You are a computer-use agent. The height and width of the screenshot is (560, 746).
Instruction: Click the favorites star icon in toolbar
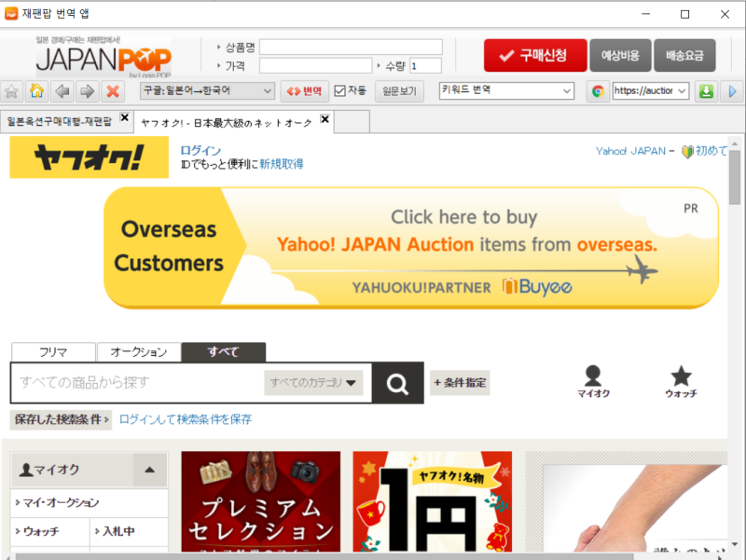(12, 91)
